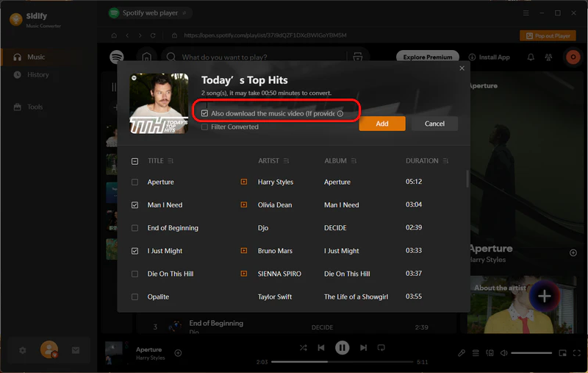Click the Cancel button
Image resolution: width=588 pixels, height=373 pixels.
[434, 124]
